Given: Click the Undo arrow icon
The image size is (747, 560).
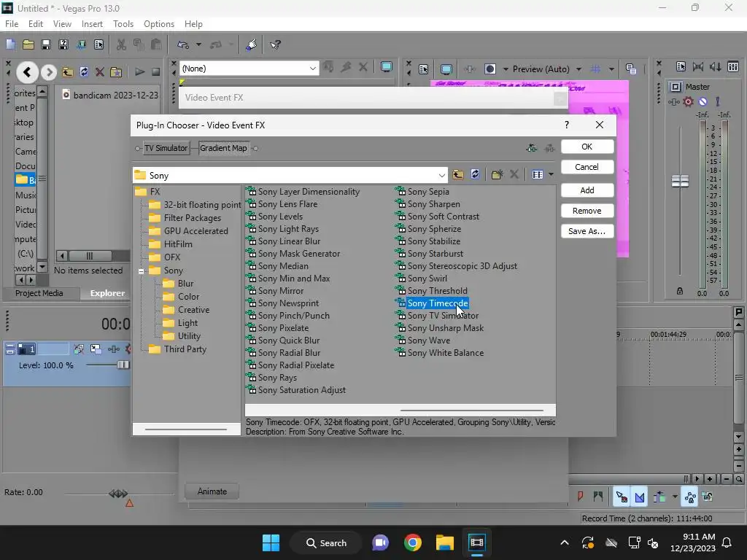Looking at the screenshot, I should point(183,44).
